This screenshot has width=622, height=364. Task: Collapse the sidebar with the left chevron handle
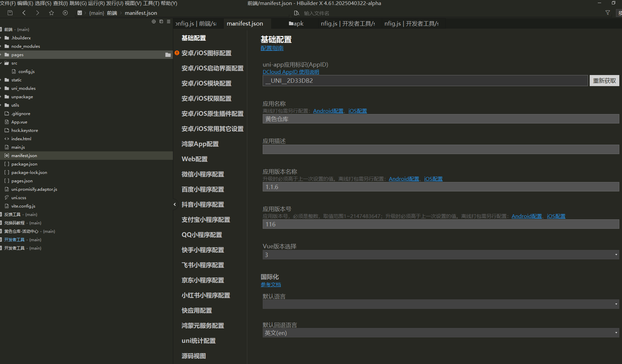point(175,204)
